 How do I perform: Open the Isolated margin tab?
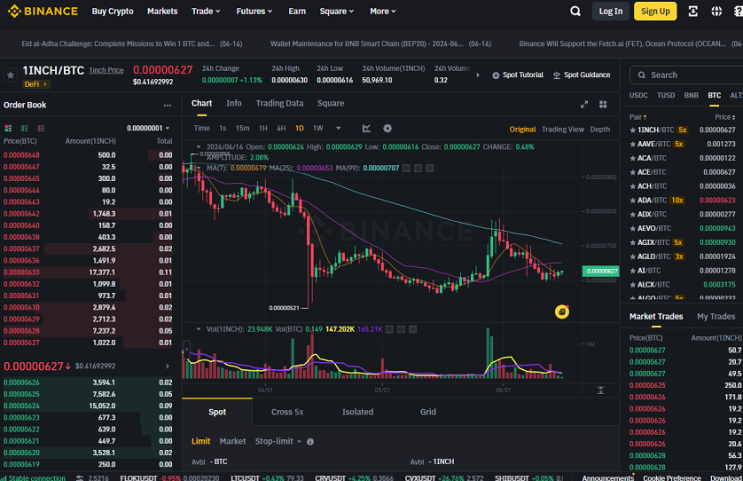point(358,412)
